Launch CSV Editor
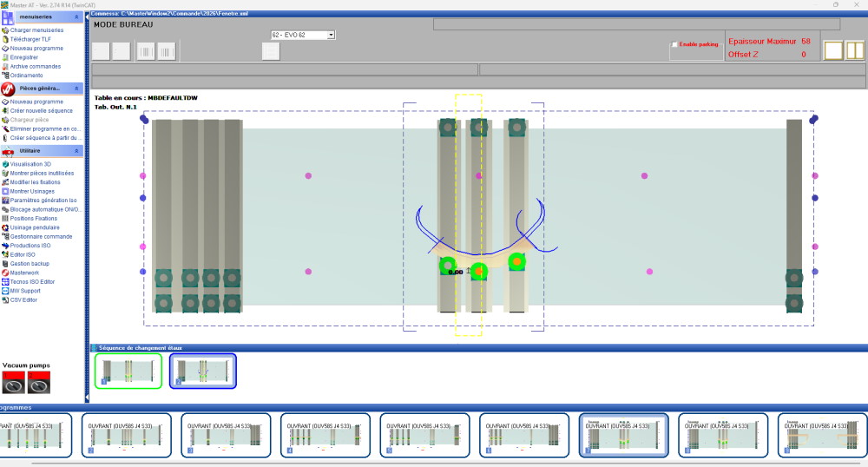 [x=23, y=299]
